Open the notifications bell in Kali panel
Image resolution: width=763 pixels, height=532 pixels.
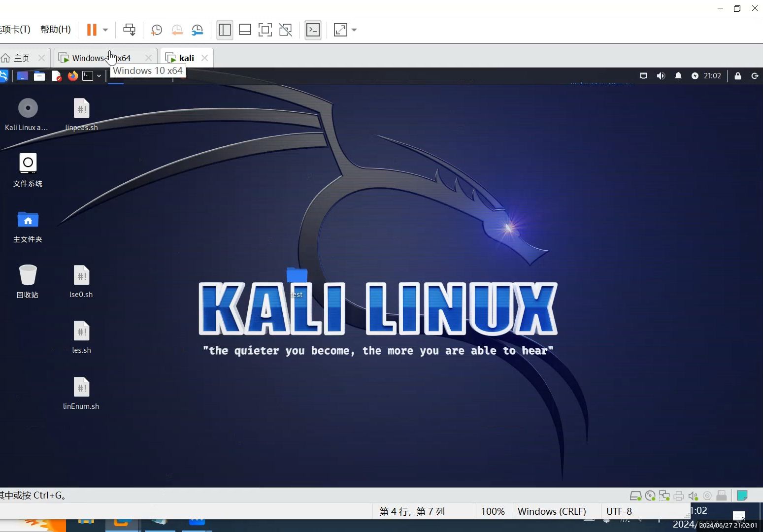pyautogui.click(x=678, y=76)
